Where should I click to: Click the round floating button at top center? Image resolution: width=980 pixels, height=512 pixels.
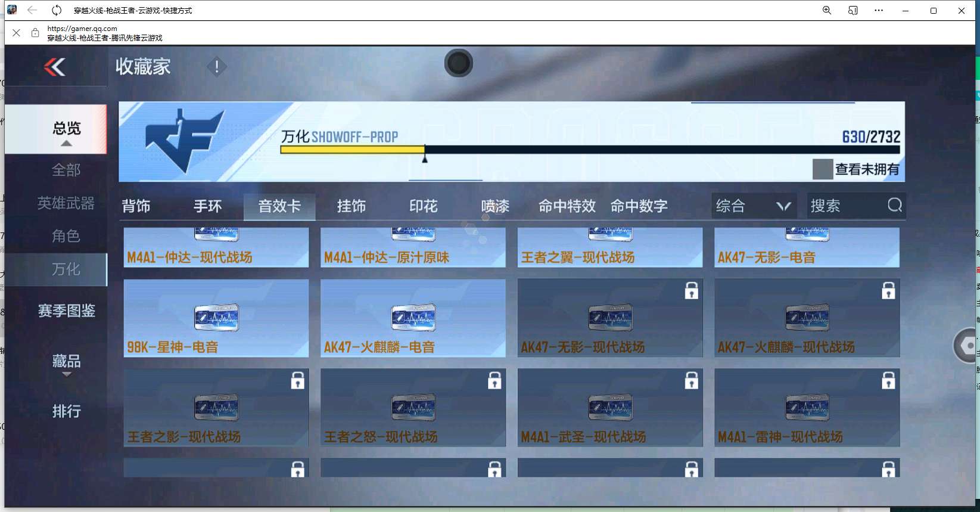point(458,63)
